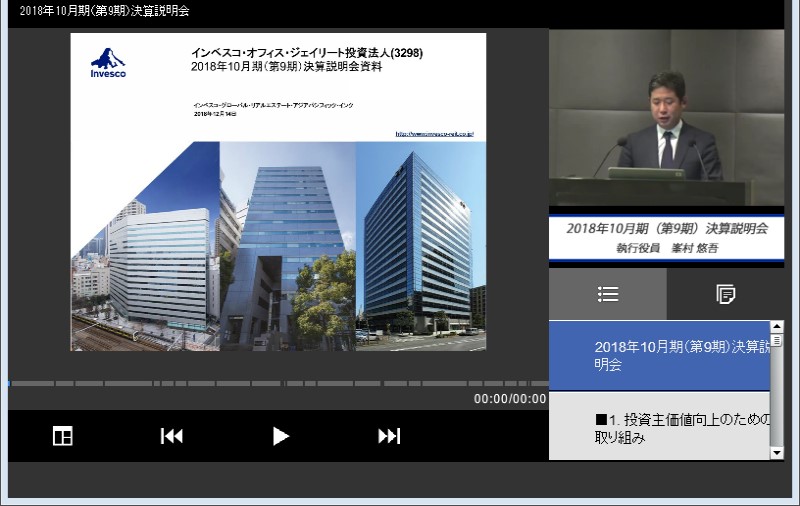Click the right-hand blue glass building photo
Screen dimensions: 800x506
point(420,245)
